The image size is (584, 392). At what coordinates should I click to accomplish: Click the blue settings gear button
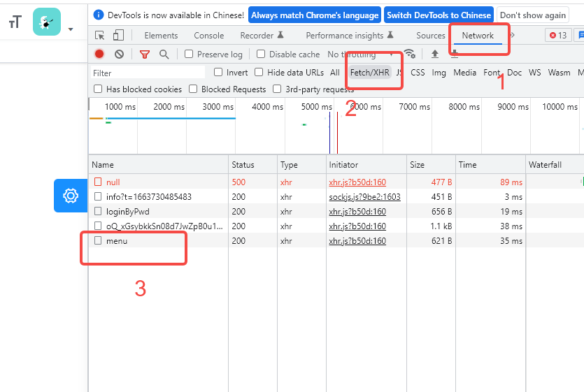coord(71,196)
